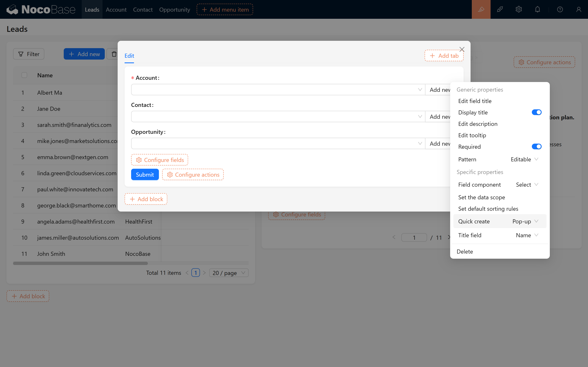Click Configure actions in the details block
The height and width of the screenshot is (367, 588).
coord(544,62)
